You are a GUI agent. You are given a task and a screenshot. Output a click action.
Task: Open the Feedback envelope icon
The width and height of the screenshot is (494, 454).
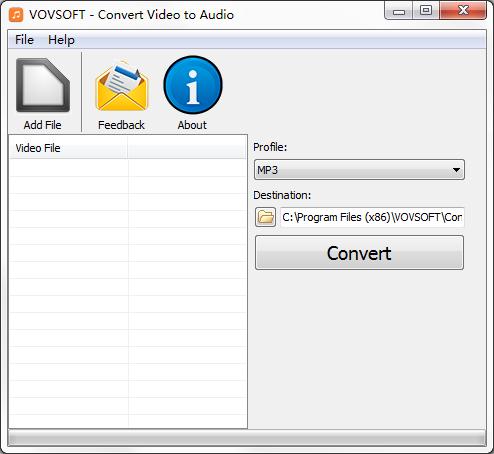[121, 86]
